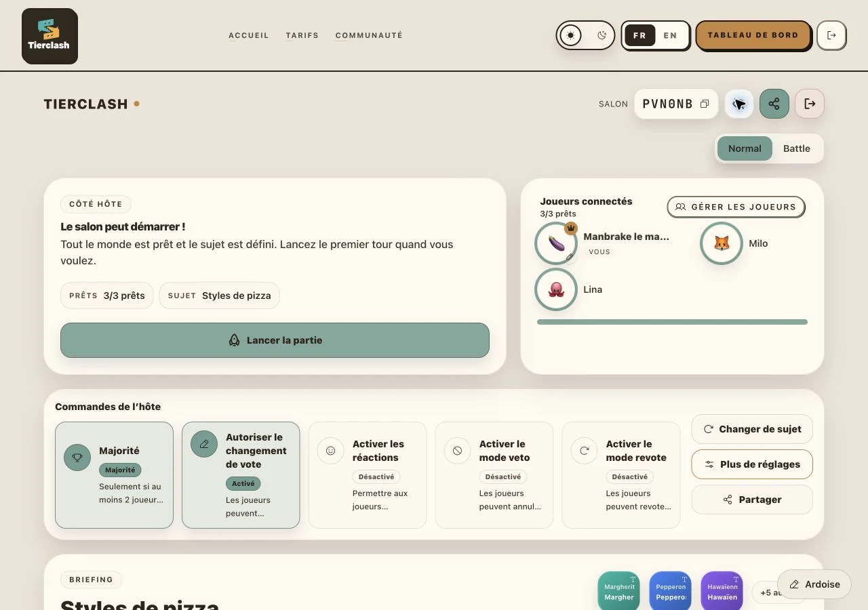
Task: Click the Tierclash logo icon
Action: pos(50,36)
